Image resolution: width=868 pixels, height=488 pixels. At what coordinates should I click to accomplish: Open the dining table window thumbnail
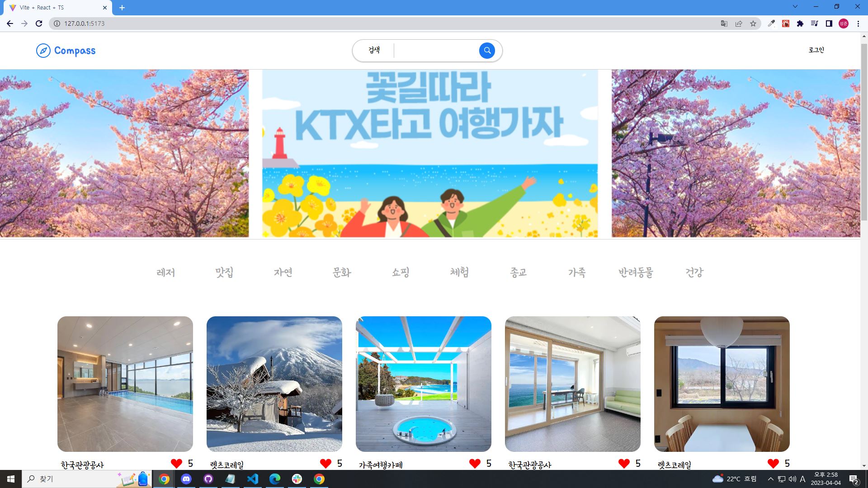tap(722, 384)
